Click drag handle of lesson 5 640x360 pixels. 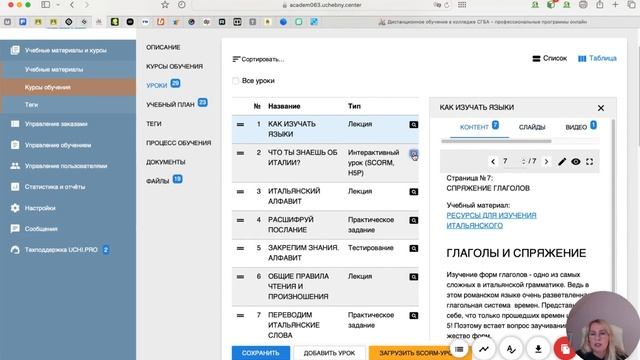point(240,248)
